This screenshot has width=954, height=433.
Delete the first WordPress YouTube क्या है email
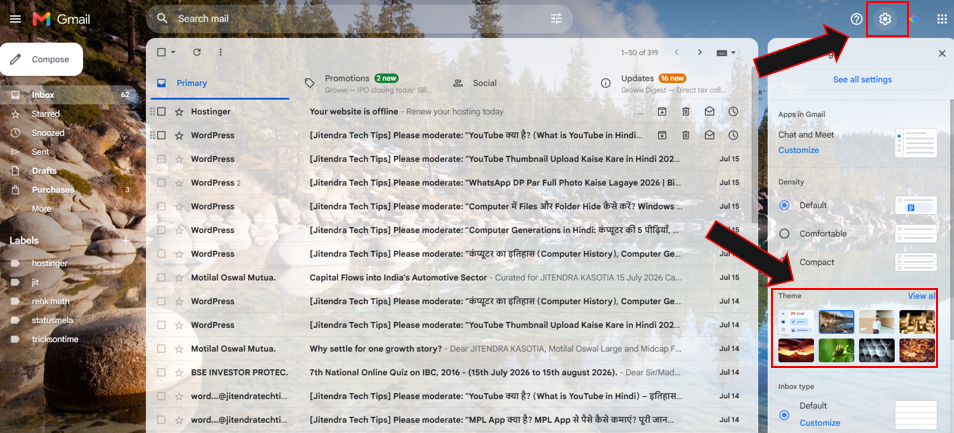(x=686, y=135)
